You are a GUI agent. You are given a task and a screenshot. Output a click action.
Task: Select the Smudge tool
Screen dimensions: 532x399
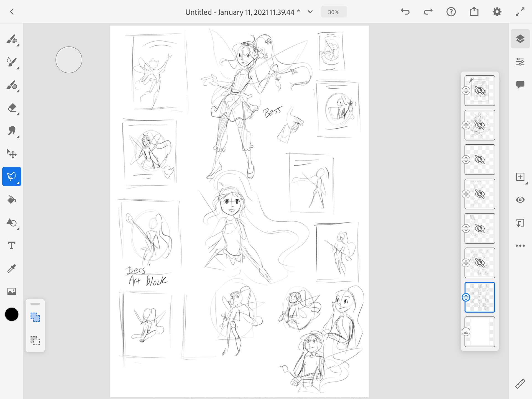pos(11,131)
